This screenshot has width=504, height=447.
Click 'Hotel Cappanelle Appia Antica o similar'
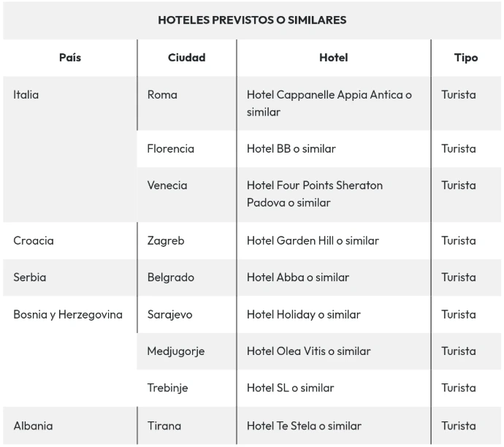(x=329, y=103)
